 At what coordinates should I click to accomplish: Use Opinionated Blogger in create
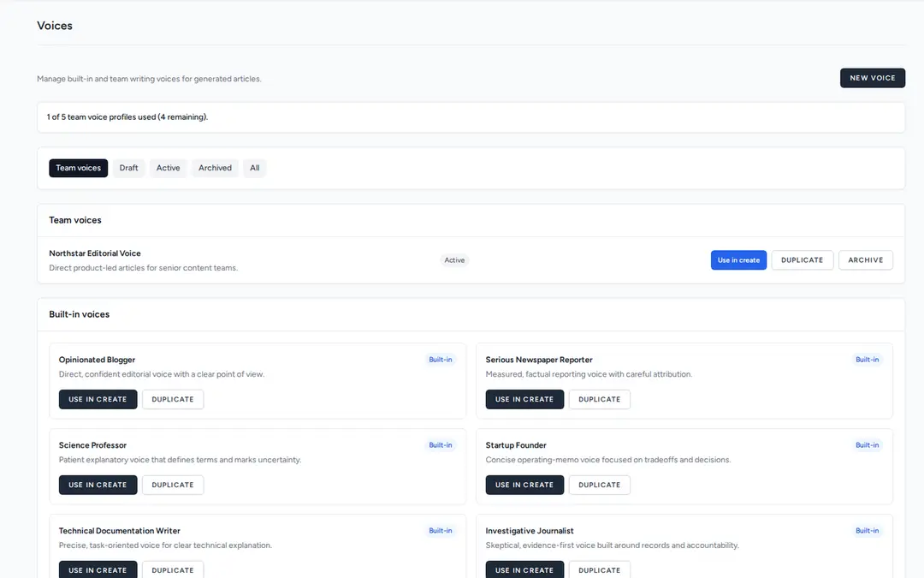tap(98, 399)
